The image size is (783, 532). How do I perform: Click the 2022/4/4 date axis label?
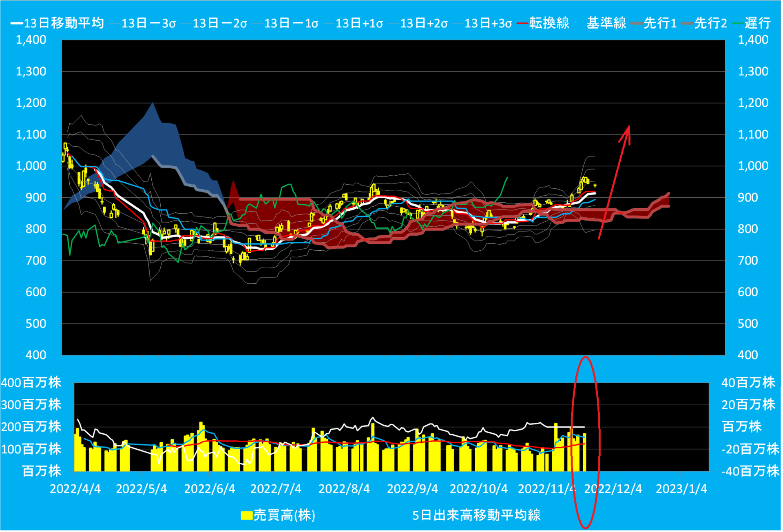[x=75, y=489]
